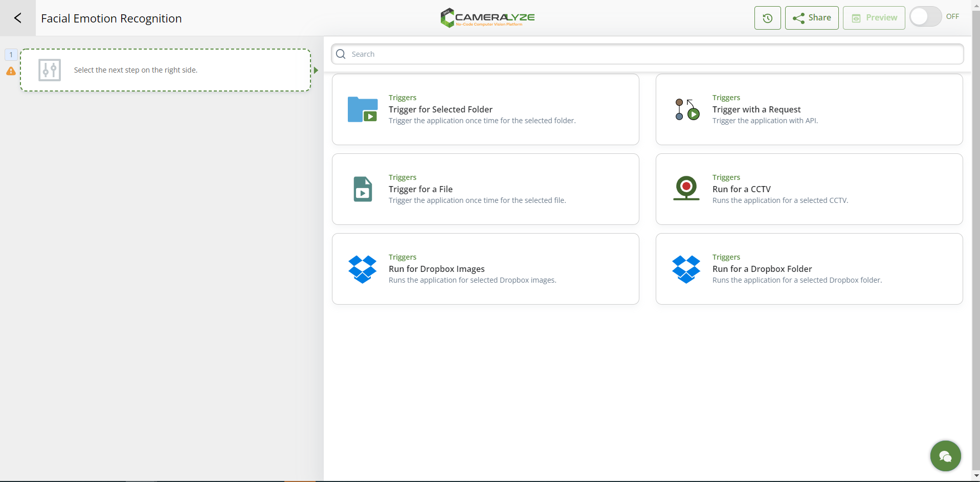Click Dropbox icon for Dropbox Folder
Image resolution: width=980 pixels, height=482 pixels.
[x=686, y=269]
